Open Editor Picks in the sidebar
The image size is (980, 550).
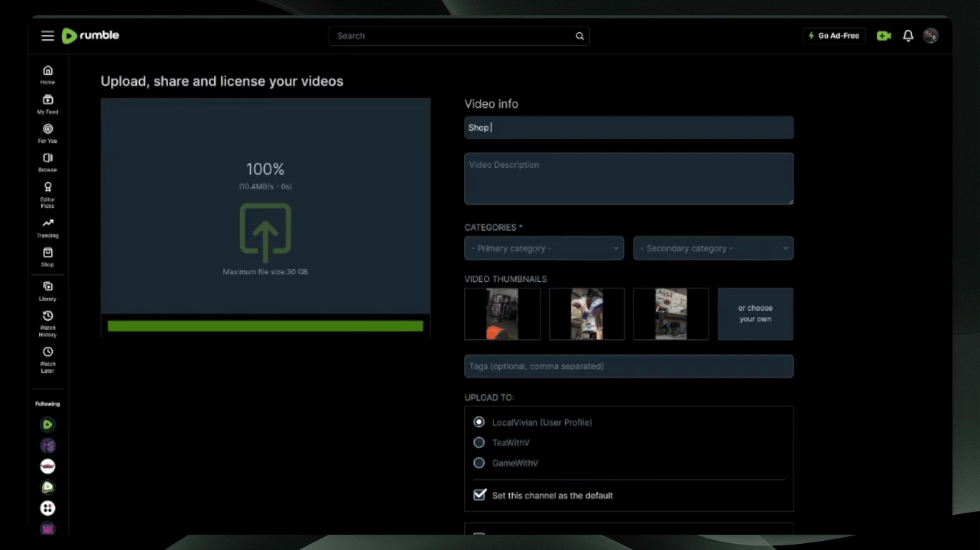coord(47,195)
